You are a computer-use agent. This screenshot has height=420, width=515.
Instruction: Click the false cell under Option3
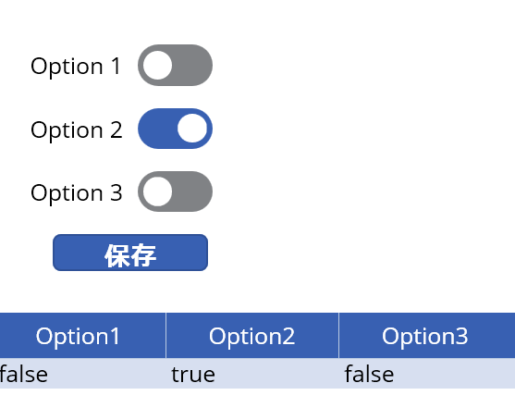click(427, 374)
